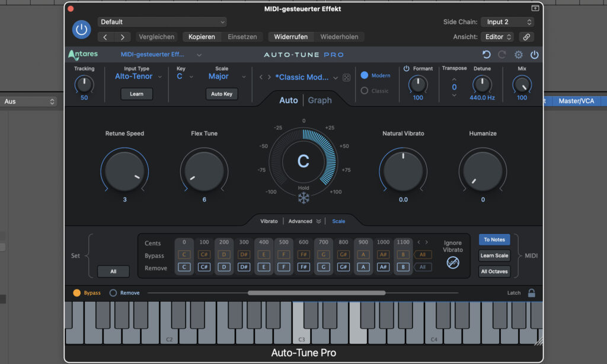This screenshot has width=607, height=364.
Task: Click the Antares logo
Action: [83, 55]
